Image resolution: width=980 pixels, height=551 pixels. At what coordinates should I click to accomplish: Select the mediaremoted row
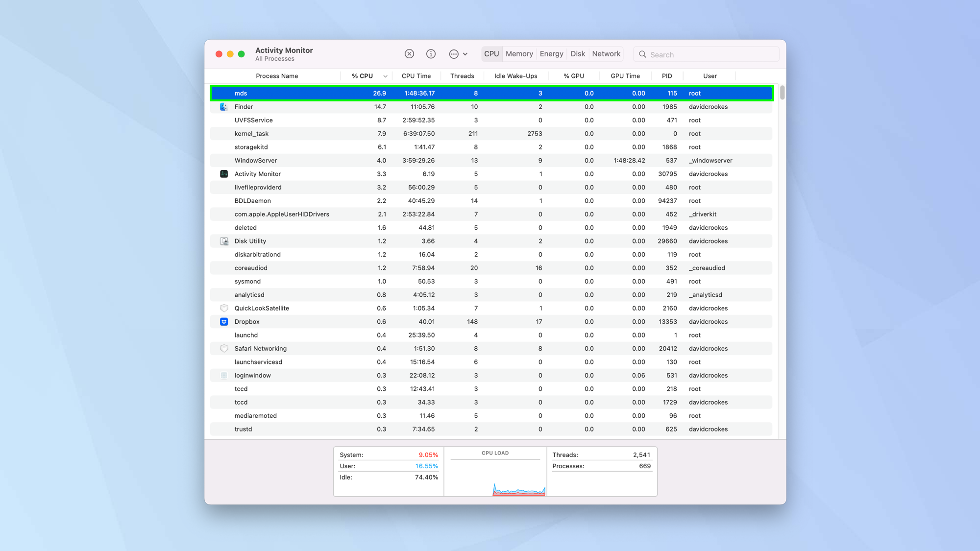(x=491, y=416)
